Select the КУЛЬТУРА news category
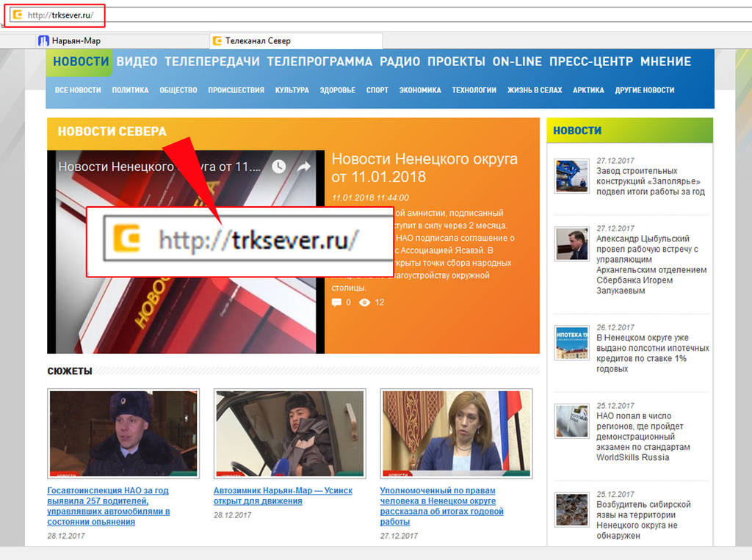This screenshot has width=752, height=560. pos(292,90)
